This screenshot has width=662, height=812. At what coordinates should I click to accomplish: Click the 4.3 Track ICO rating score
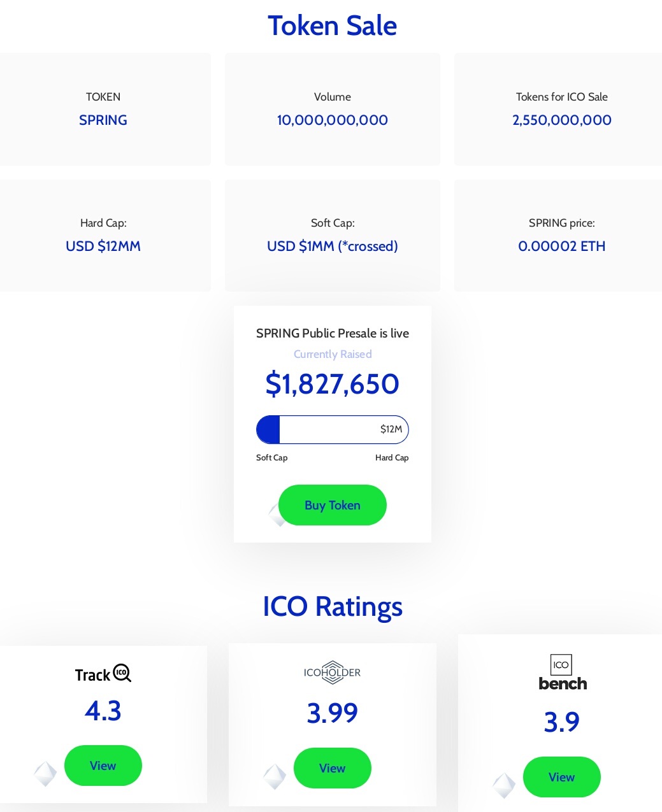[x=103, y=711]
